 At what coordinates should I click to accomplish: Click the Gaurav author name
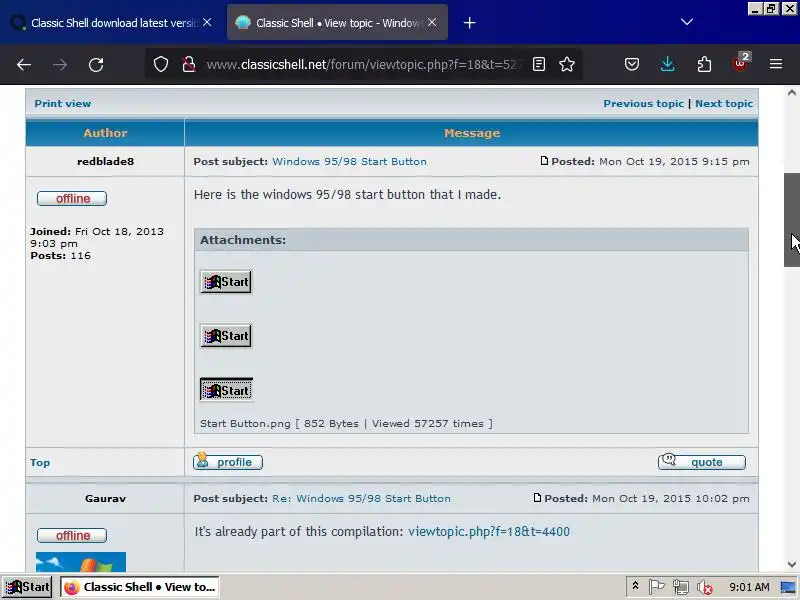click(x=106, y=498)
